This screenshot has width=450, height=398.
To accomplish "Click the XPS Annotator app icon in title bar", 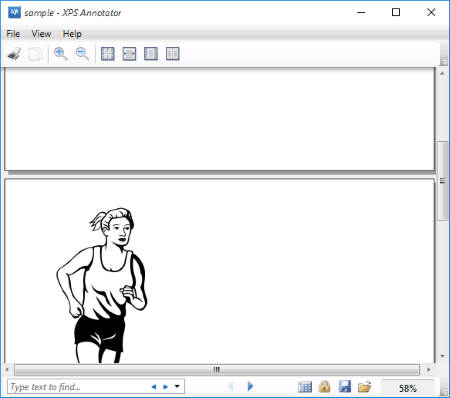I will 14,12.
